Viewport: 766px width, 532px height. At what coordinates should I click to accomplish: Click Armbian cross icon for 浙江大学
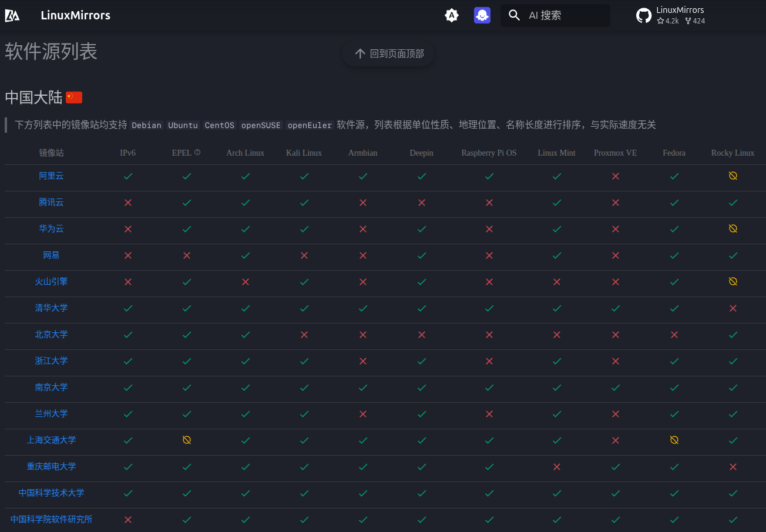(363, 361)
